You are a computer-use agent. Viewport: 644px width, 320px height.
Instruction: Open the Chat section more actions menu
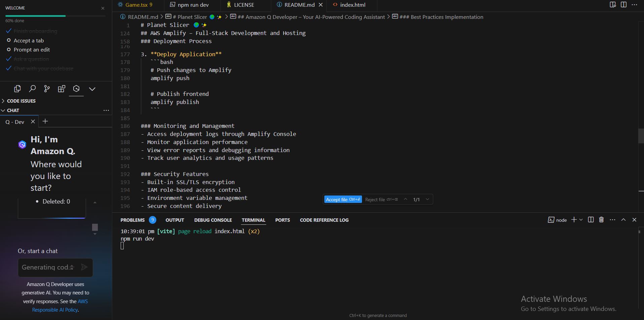point(106,110)
